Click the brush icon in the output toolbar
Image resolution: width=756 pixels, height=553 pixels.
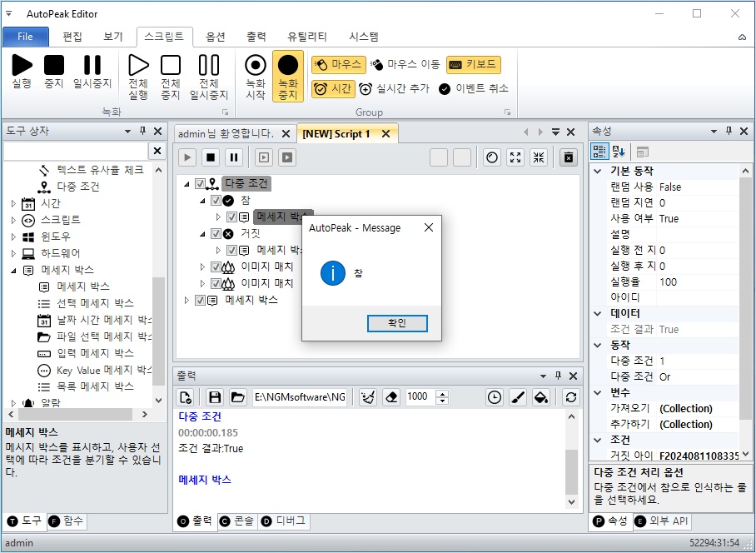pos(518,397)
